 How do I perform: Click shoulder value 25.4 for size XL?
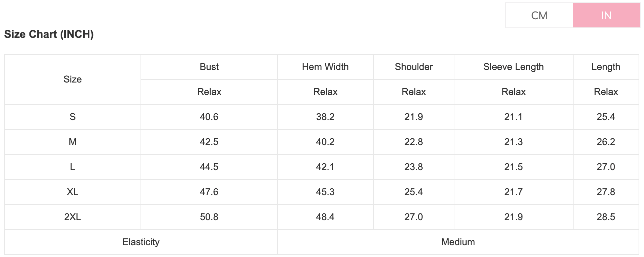(413, 192)
